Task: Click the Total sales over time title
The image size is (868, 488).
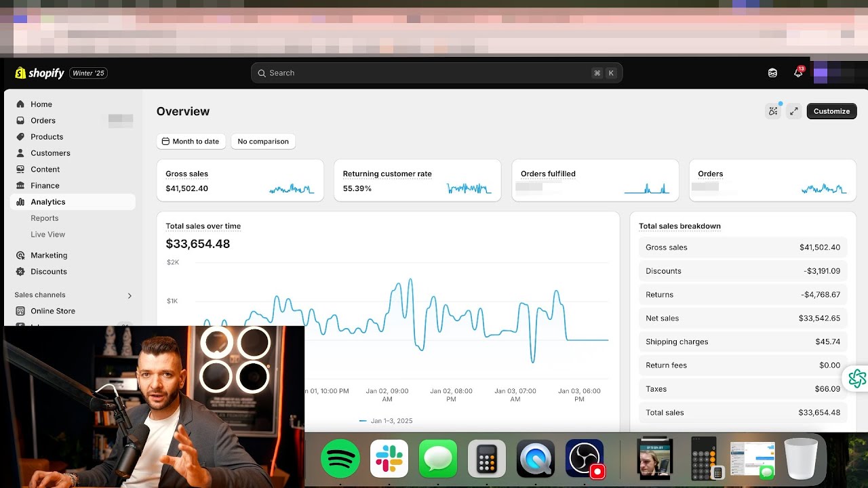Action: tap(203, 226)
